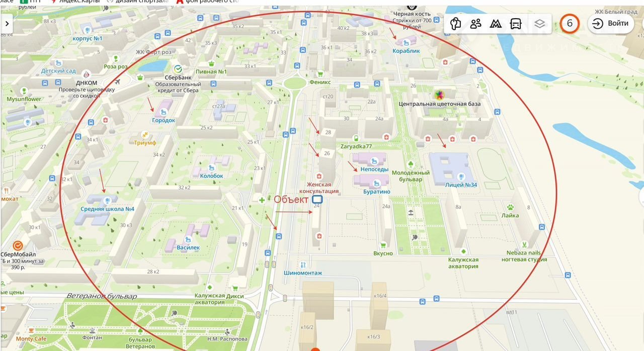Click the panoramas icon in map toolbar
This screenshot has width=644, height=351.
tap(456, 24)
